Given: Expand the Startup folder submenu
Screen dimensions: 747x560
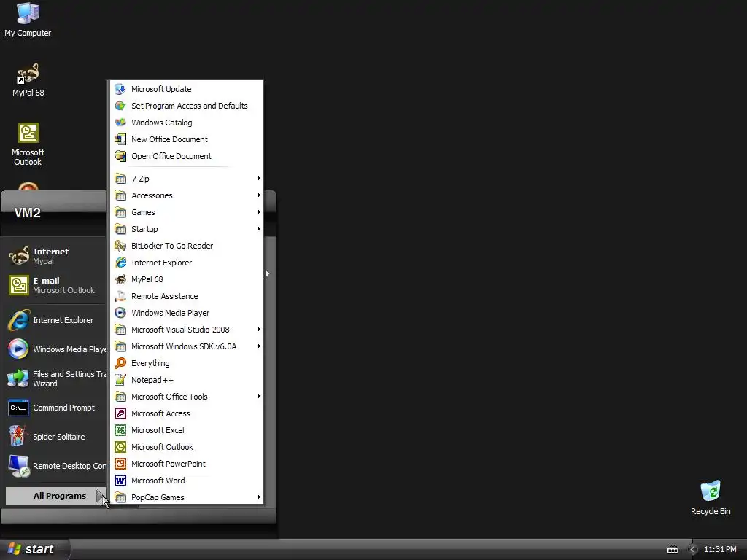Looking at the screenshot, I should tap(187, 229).
